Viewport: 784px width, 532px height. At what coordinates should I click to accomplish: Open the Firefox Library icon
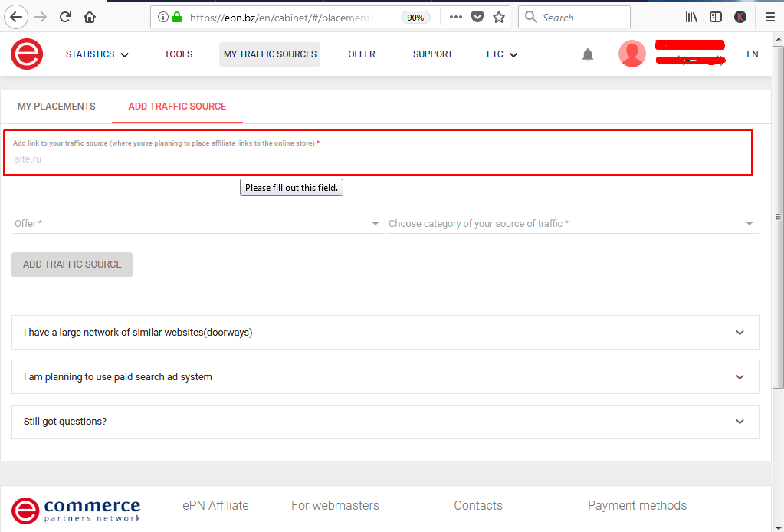(x=691, y=16)
